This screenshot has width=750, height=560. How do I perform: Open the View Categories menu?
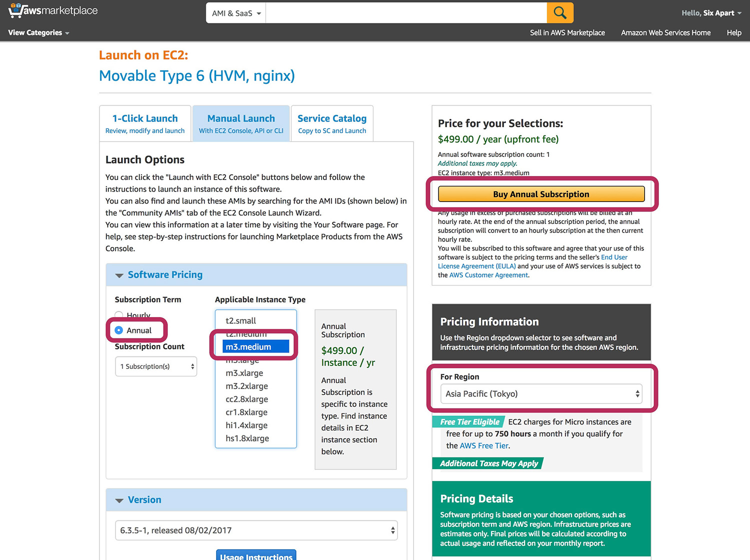[38, 32]
